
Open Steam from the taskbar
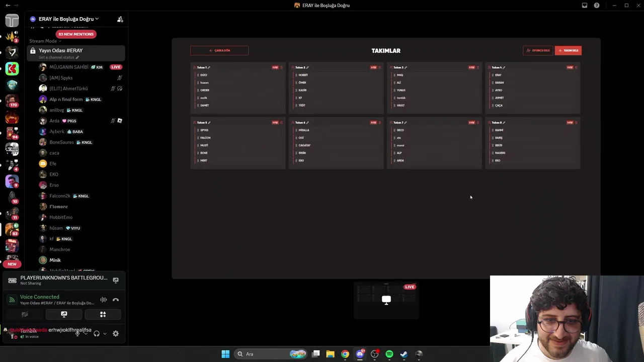[x=404, y=354]
